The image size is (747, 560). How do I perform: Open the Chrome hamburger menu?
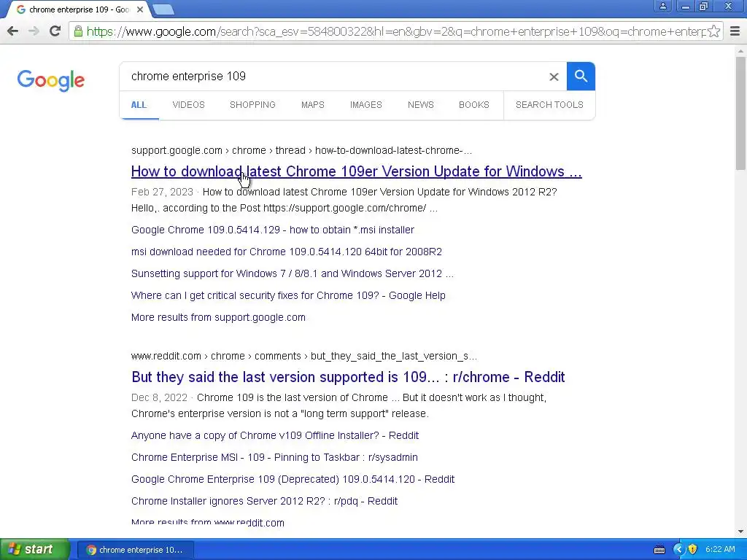point(735,31)
